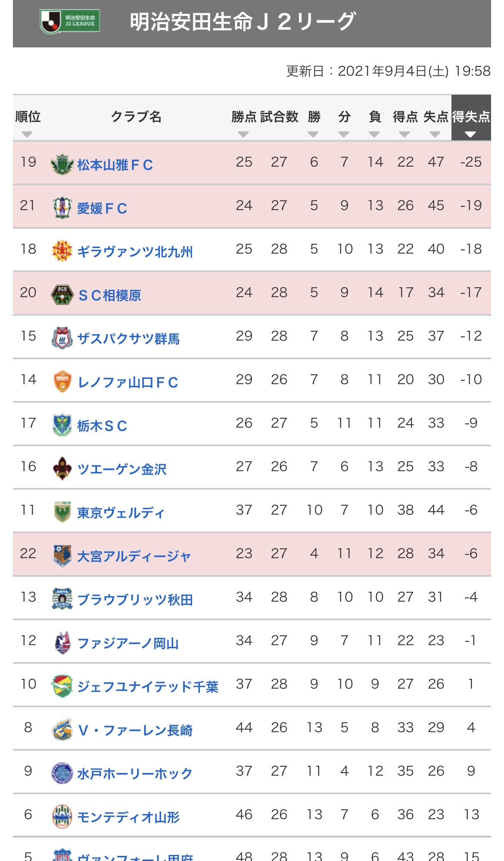Click the Tokyo Verdy club crest
Viewport: 504px width, 861px height.
click(62, 512)
